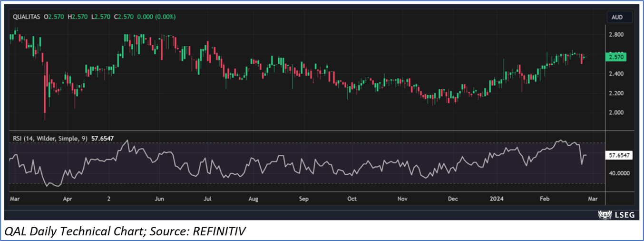Select the Jun marker on time axis
The height and width of the screenshot is (241, 644).
coord(159,198)
